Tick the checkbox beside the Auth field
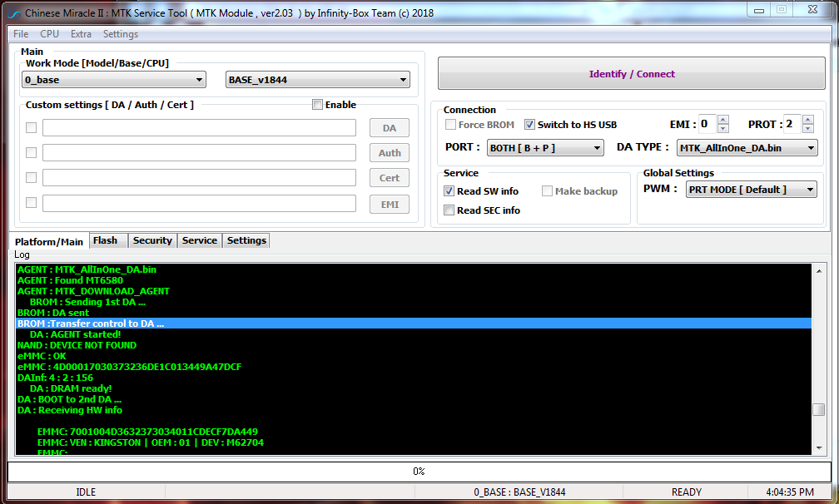Screen dimensions: 839x504 click(31, 153)
